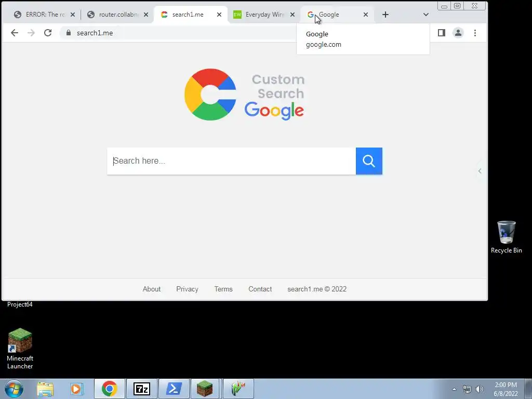
Task: Expand the tab search chevron
Action: point(426,15)
